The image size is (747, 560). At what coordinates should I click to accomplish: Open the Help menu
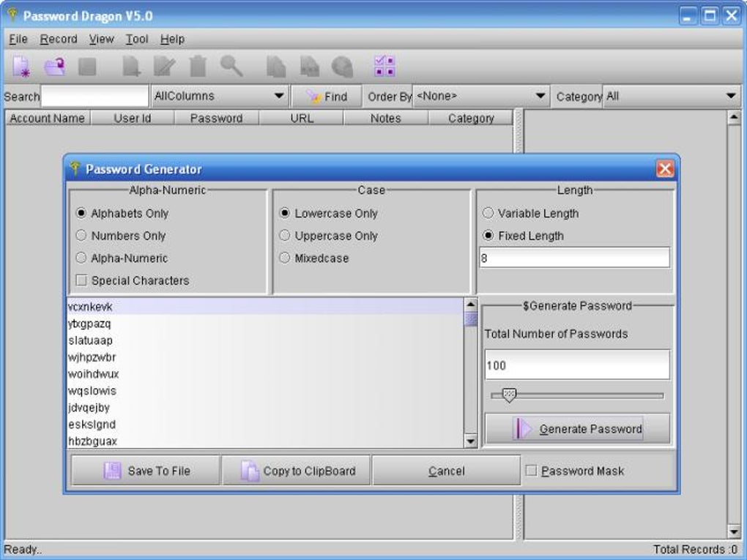point(172,39)
